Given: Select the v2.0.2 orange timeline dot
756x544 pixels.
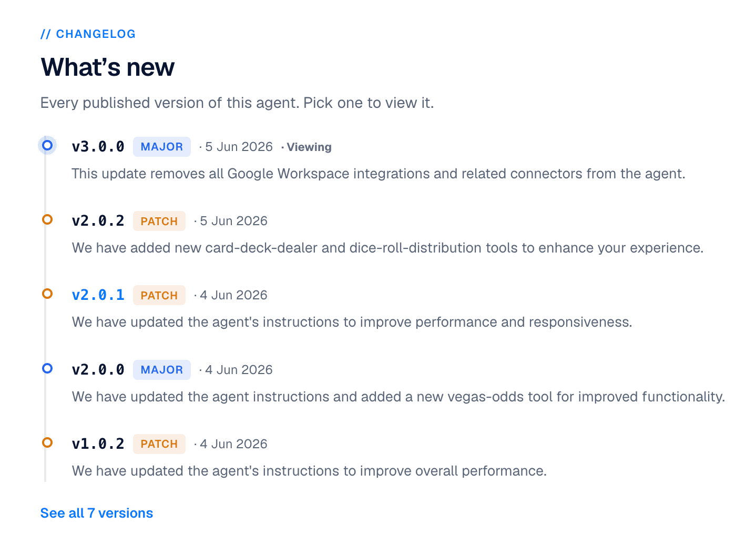Looking at the screenshot, I should tap(47, 219).
